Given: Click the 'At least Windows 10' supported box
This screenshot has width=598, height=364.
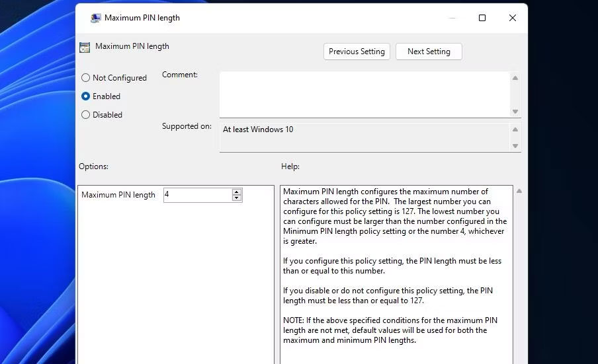Looking at the screenshot, I should pyautogui.click(x=364, y=137).
